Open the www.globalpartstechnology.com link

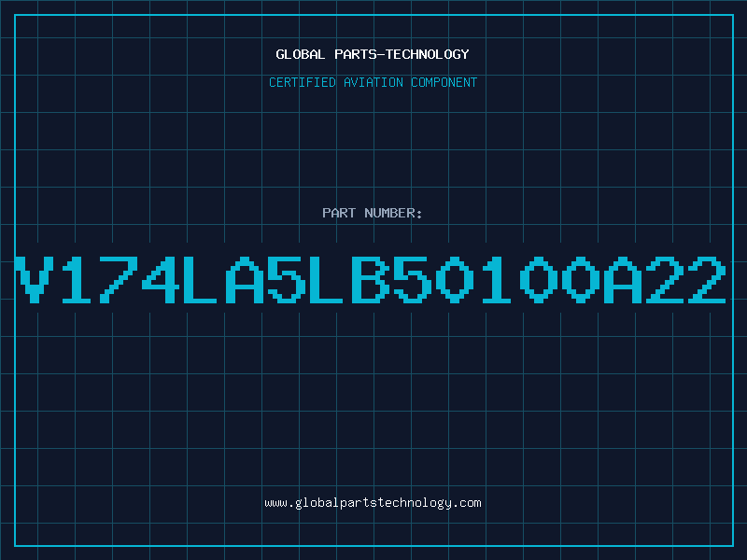[x=373, y=503]
